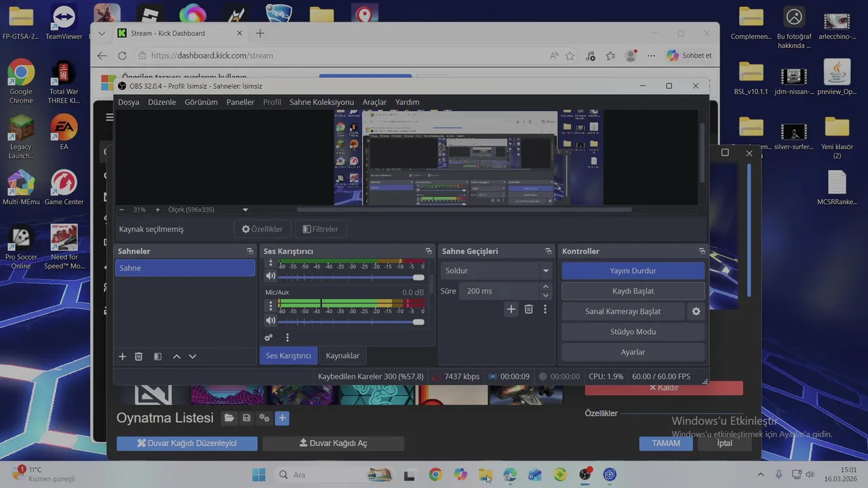This screenshot has width=868, height=488.
Task: Zoom out preview with minus icon
Action: (x=121, y=210)
